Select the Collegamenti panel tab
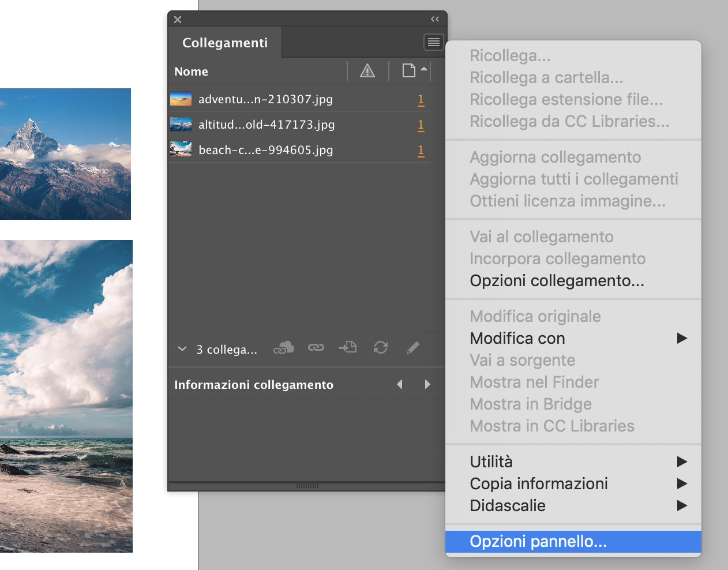This screenshot has height=570, width=728. tap(225, 43)
